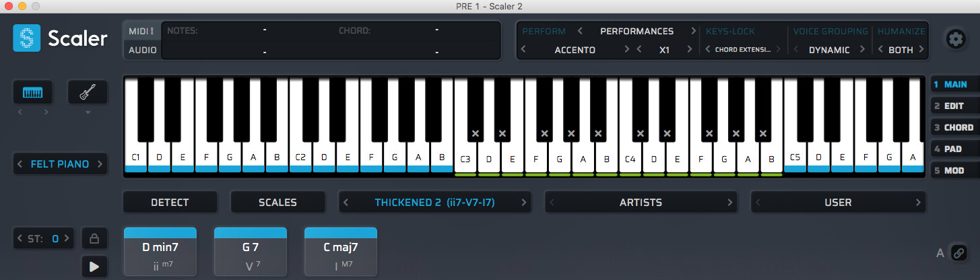This screenshot has width=980, height=280.
Task: Click the play button
Action: [94, 267]
